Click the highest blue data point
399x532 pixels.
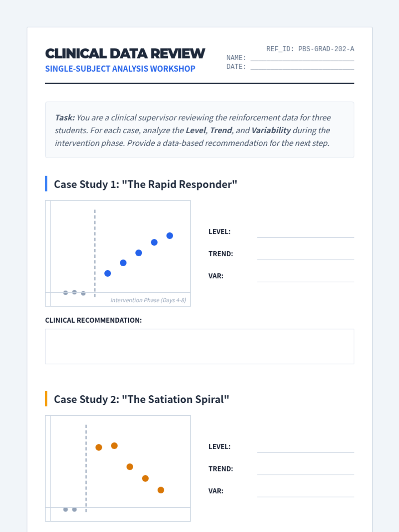(170, 236)
